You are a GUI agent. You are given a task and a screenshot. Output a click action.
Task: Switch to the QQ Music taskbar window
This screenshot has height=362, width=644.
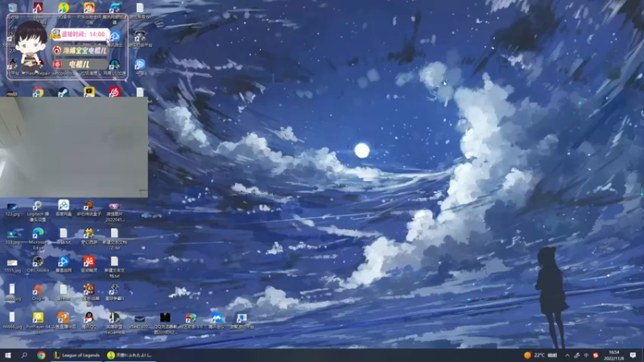130,355
